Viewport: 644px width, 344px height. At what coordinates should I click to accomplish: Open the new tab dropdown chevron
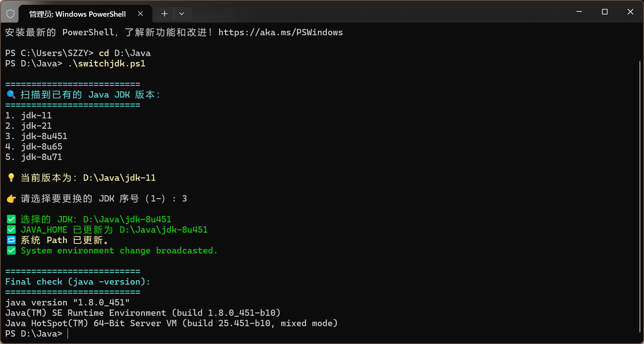[x=182, y=13]
